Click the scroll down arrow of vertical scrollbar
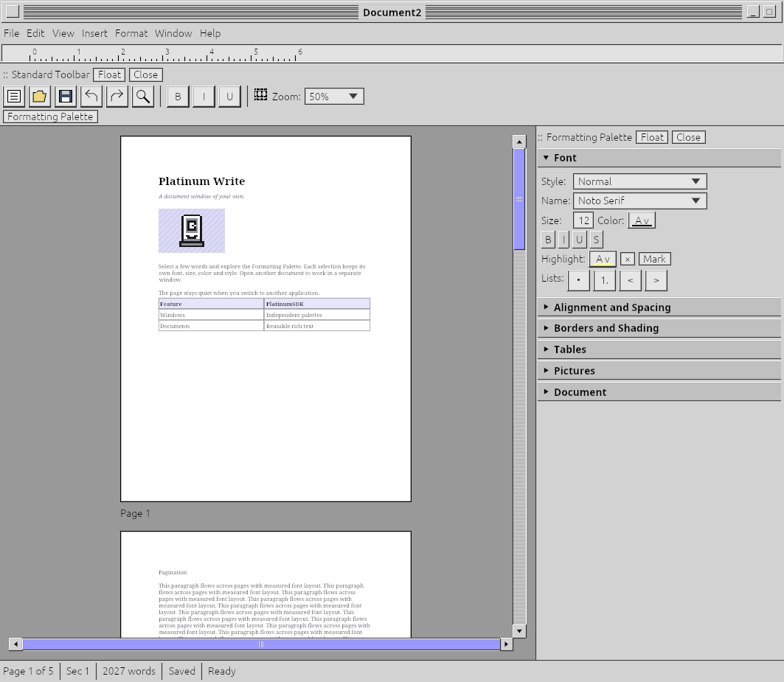 (x=519, y=631)
